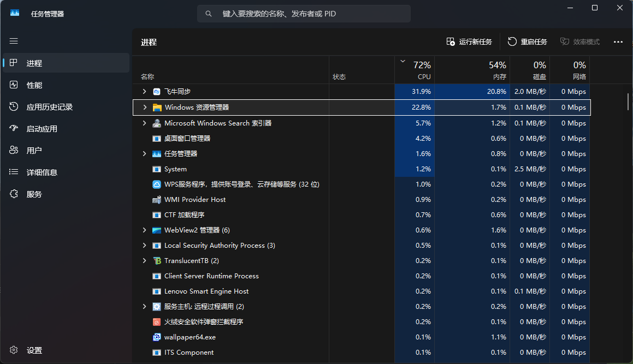The image size is (633, 364).
Task: Select the 火绒安全软件弹窗拦截程序 row name
Action: (x=204, y=322)
